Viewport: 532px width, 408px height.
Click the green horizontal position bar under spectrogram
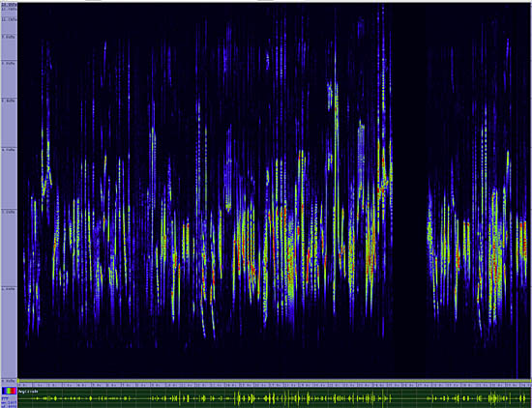pyautogui.click(x=275, y=381)
